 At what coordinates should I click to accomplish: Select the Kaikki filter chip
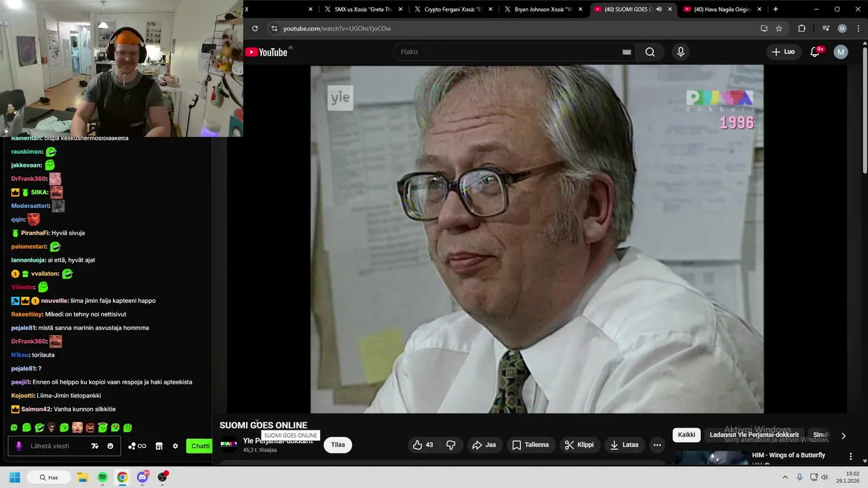click(686, 435)
